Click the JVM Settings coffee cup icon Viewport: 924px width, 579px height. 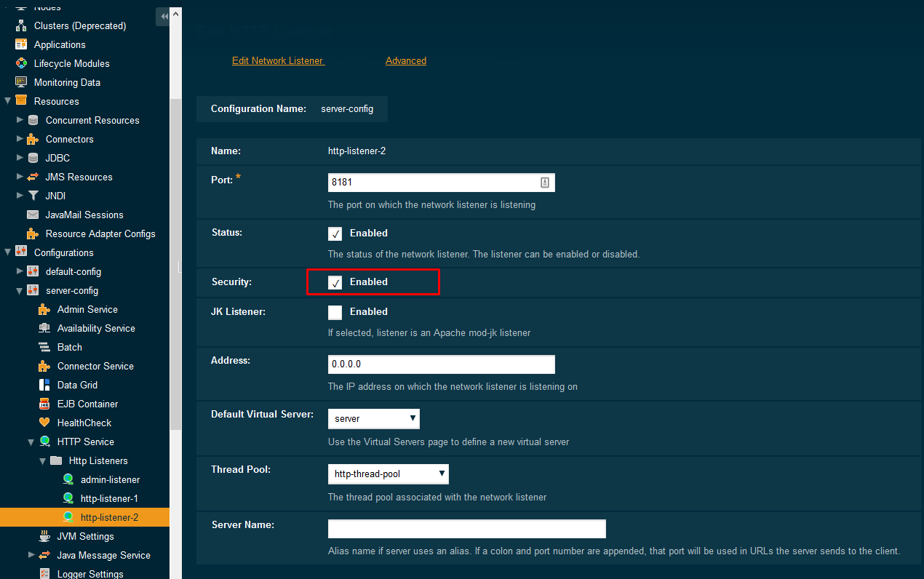coord(44,536)
